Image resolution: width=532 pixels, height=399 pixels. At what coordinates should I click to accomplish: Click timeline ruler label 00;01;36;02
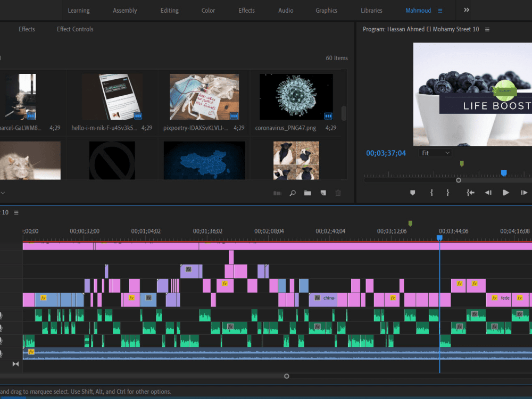tap(207, 231)
